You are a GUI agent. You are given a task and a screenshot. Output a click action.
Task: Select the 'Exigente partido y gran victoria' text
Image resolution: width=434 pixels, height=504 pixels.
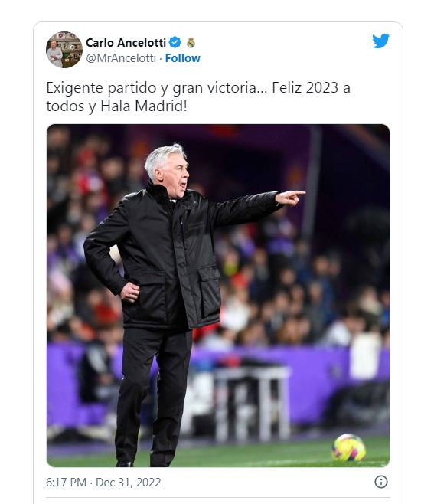(152, 88)
